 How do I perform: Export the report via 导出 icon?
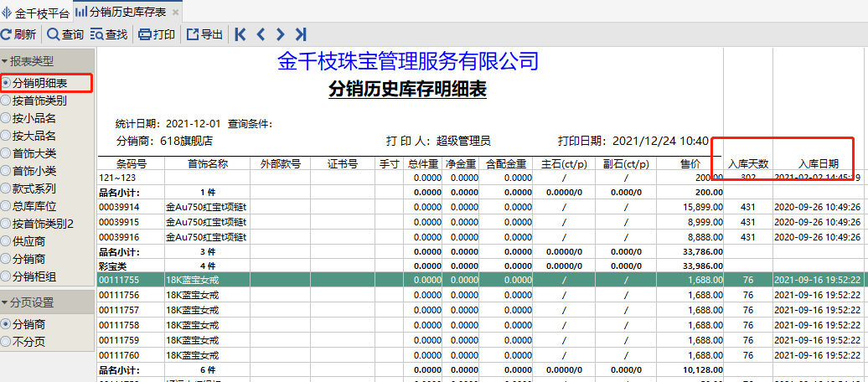(x=192, y=34)
